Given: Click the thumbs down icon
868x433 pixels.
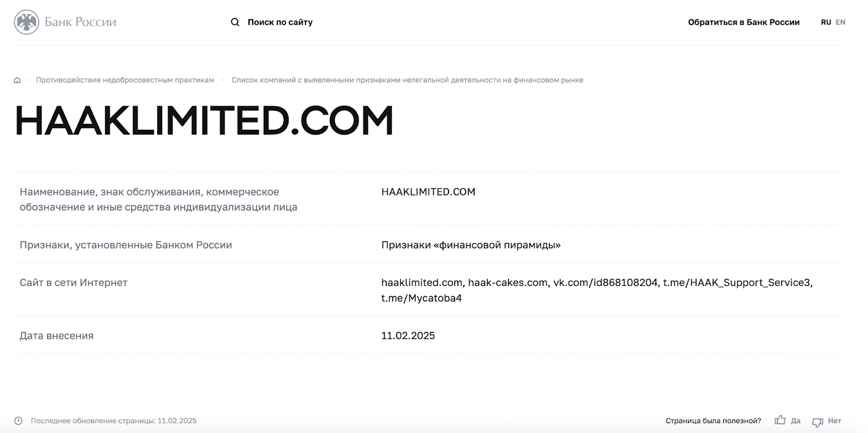Looking at the screenshot, I should point(818,422).
